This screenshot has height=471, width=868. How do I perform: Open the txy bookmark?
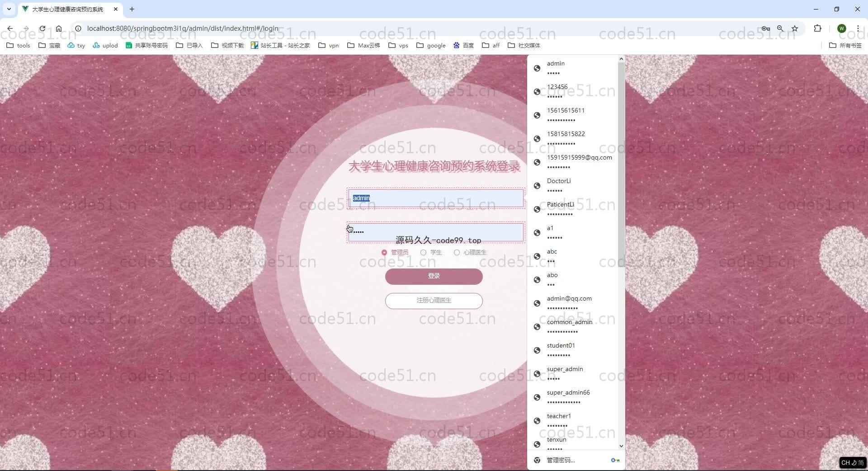76,45
